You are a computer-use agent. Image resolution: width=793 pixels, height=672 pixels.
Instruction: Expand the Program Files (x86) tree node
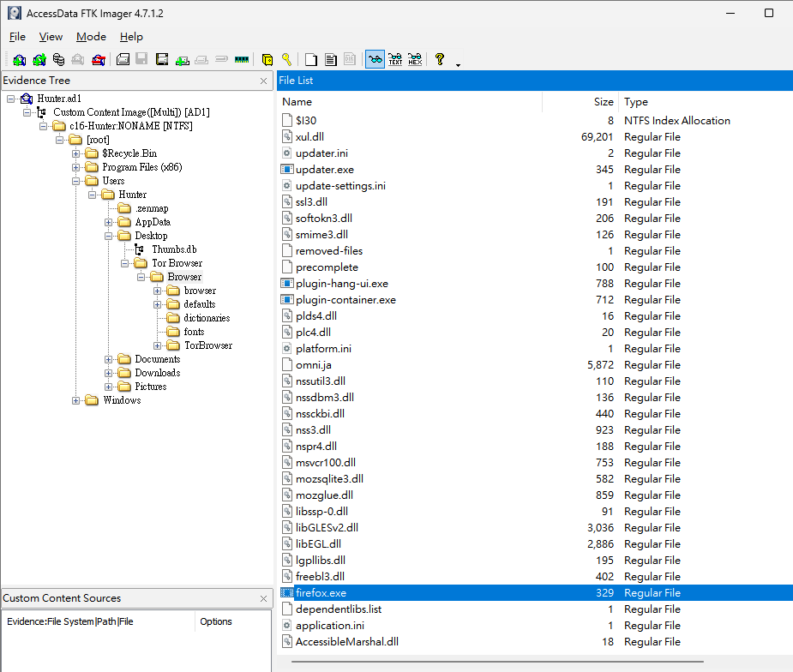click(x=75, y=167)
